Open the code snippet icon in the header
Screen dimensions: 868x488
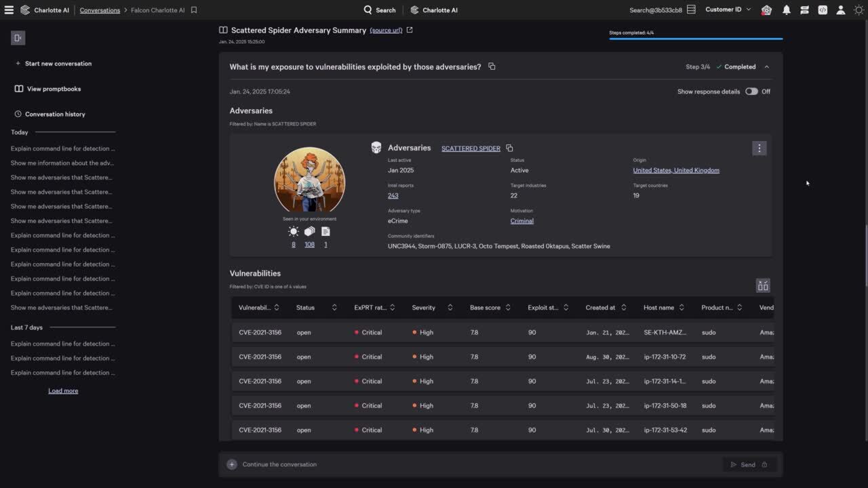[x=823, y=10]
